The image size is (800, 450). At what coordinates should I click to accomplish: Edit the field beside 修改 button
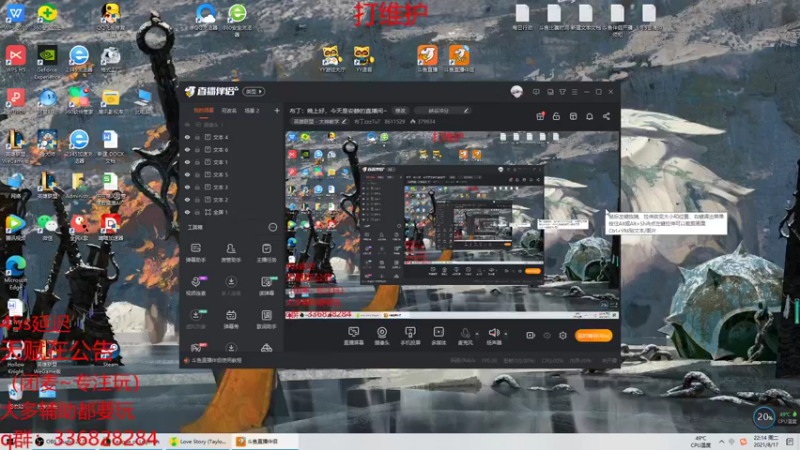(x=442, y=111)
